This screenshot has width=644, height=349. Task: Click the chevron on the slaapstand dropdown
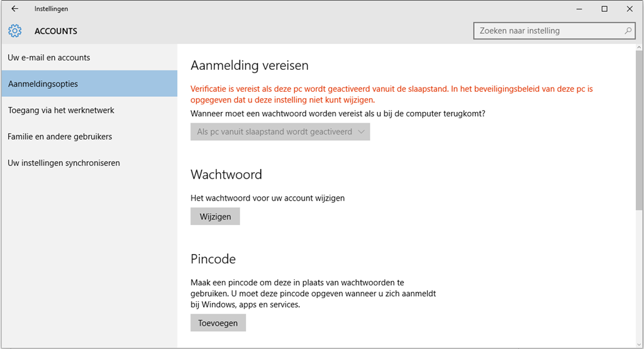361,132
